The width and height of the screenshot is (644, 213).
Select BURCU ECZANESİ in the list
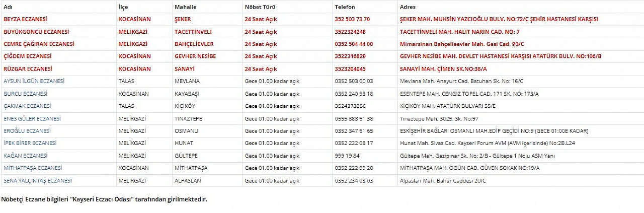tap(25, 94)
